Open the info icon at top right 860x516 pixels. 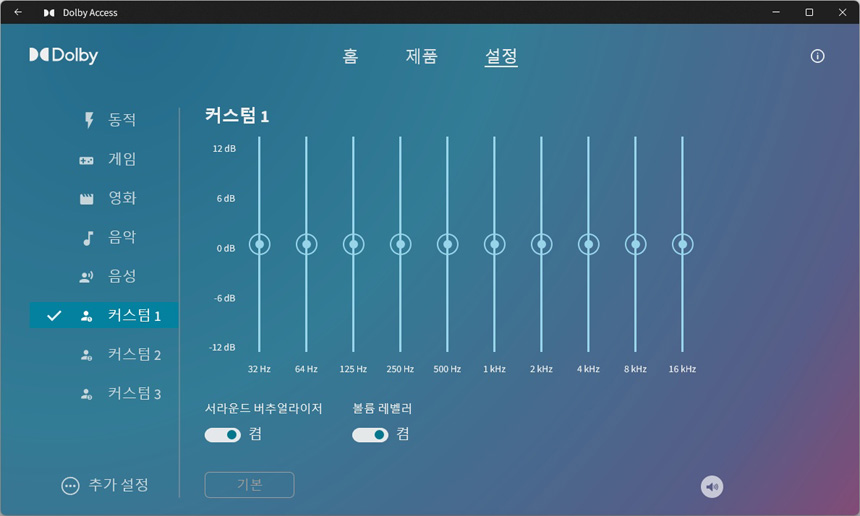[x=817, y=56]
